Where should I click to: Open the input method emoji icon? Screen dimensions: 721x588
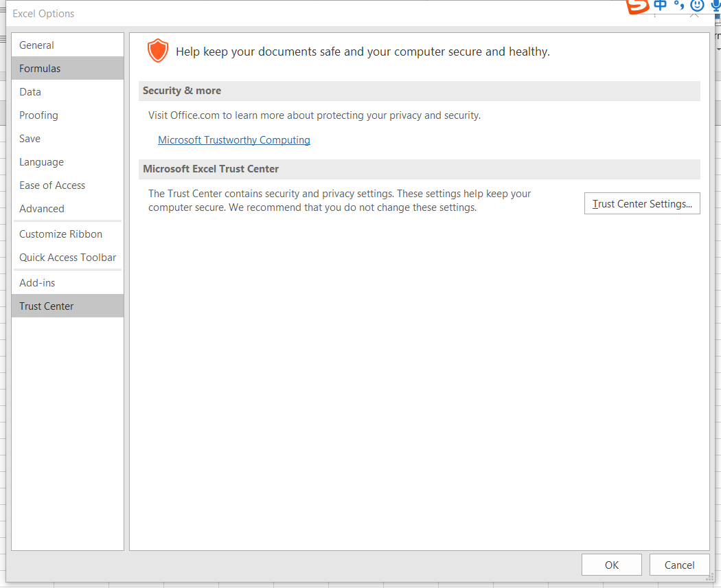tap(697, 5)
